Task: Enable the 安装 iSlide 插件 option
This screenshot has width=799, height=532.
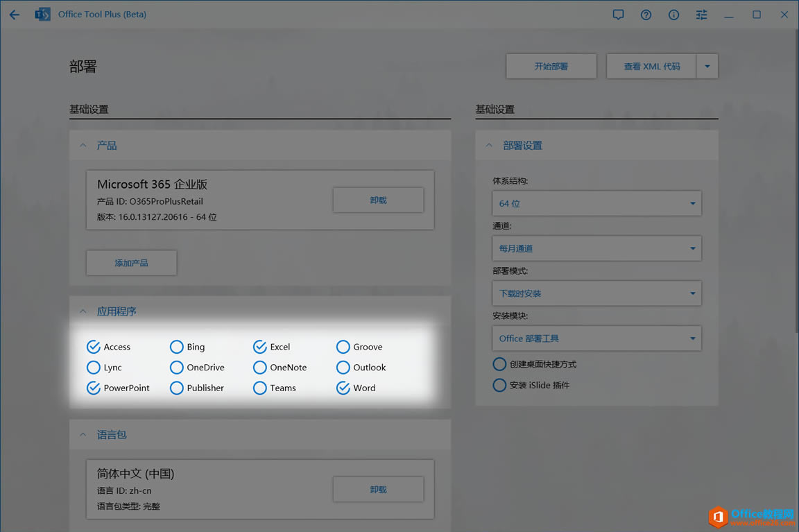Action: click(499, 384)
